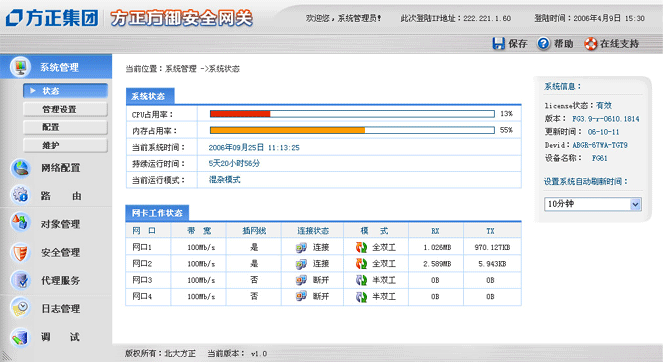Click the 13% CPU percentage

tap(506, 114)
